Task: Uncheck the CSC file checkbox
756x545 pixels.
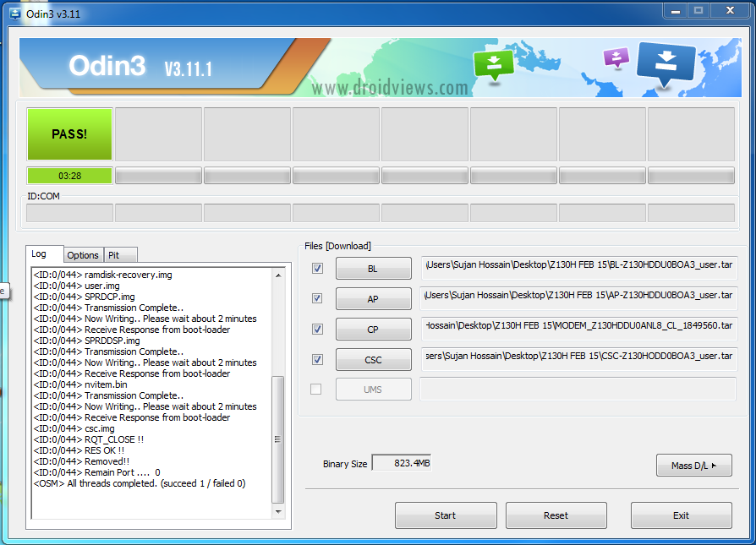Action: tap(317, 359)
